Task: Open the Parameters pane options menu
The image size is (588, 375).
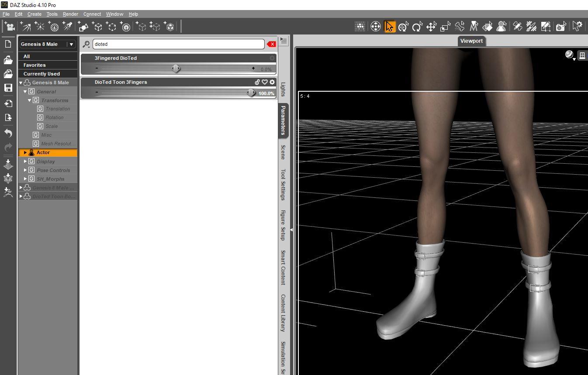Action: click(x=284, y=41)
